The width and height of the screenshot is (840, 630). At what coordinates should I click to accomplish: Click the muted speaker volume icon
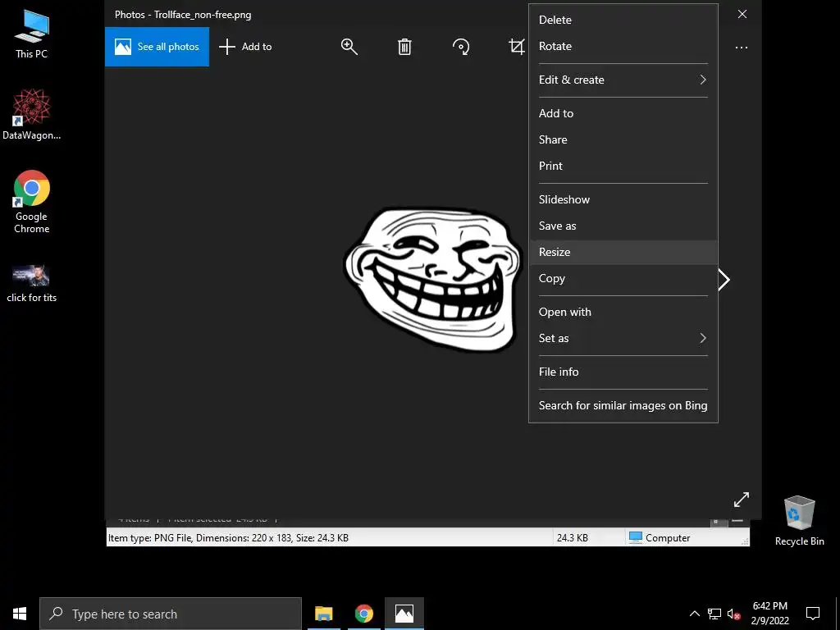coord(733,614)
